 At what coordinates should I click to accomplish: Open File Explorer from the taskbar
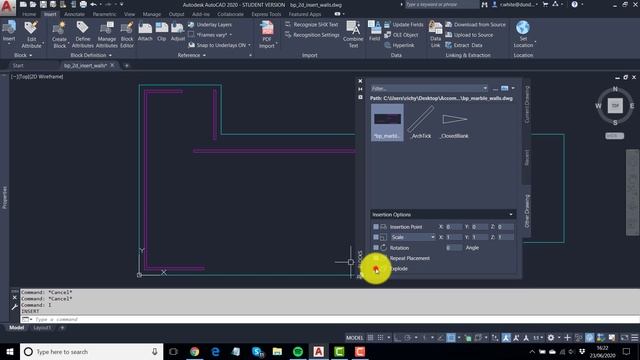[277, 351]
